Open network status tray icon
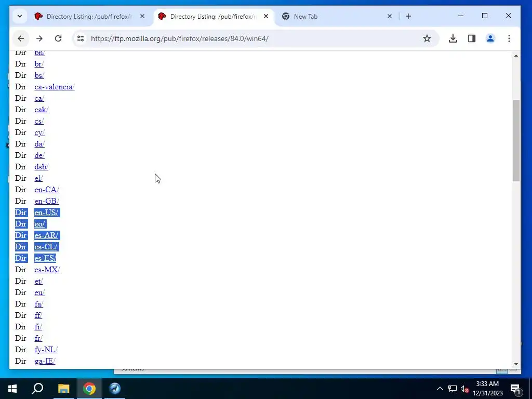Image resolution: width=532 pixels, height=399 pixels. [x=453, y=389]
